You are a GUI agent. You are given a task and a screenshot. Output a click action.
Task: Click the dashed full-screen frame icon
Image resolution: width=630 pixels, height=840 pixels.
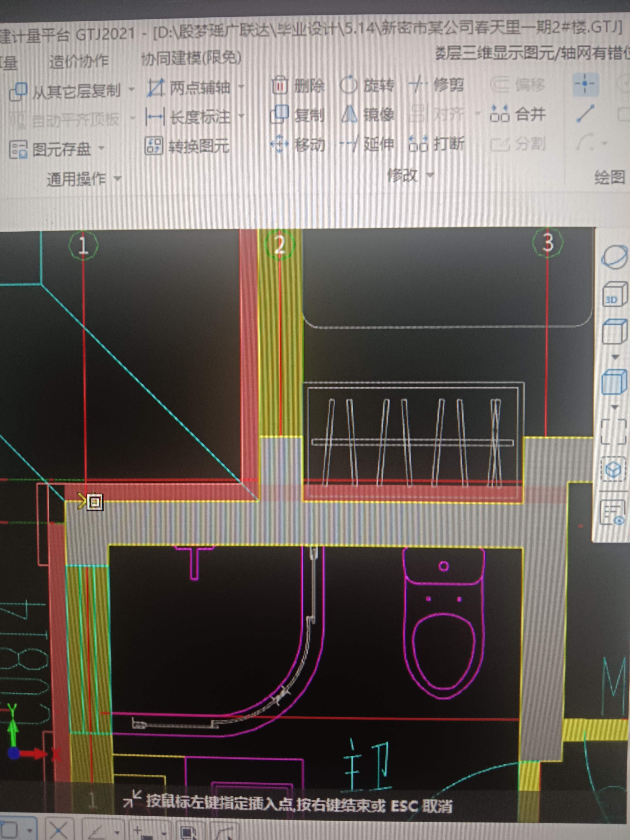[x=613, y=432]
